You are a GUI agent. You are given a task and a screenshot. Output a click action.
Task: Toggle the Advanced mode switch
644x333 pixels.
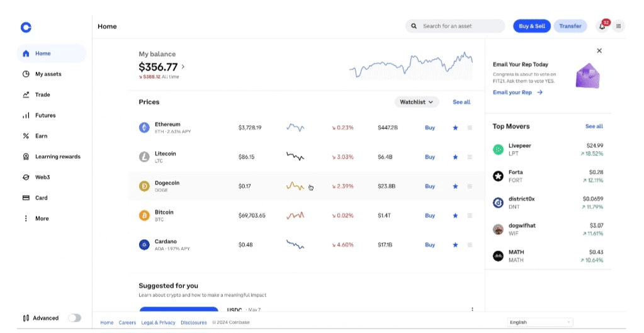click(x=74, y=318)
